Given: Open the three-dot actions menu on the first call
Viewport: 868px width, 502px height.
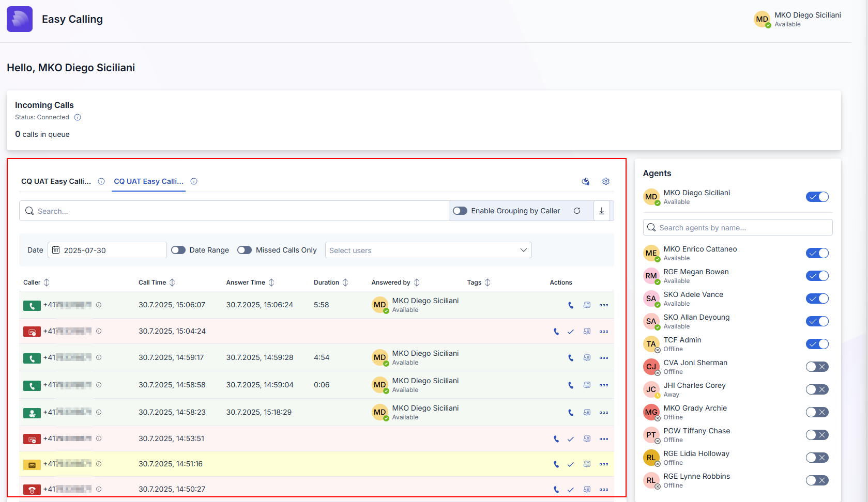Looking at the screenshot, I should [x=603, y=305].
